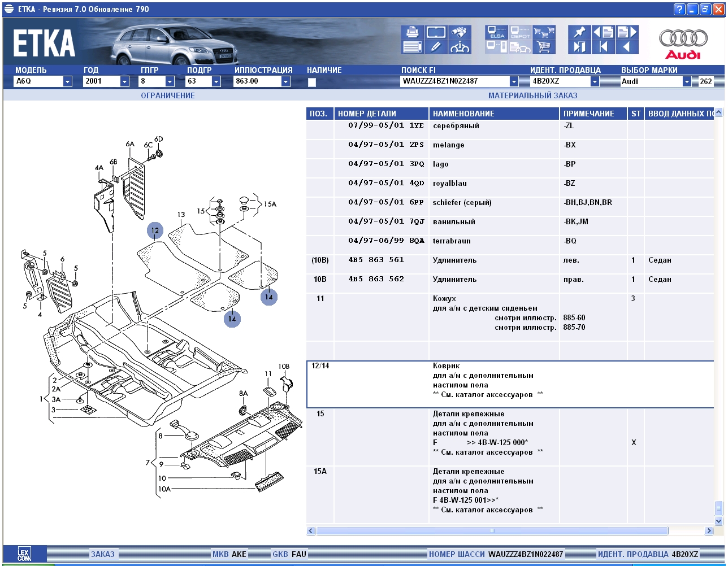This screenshot has width=728, height=566.
Task: Open the single shopping cart icon
Action: (544, 47)
